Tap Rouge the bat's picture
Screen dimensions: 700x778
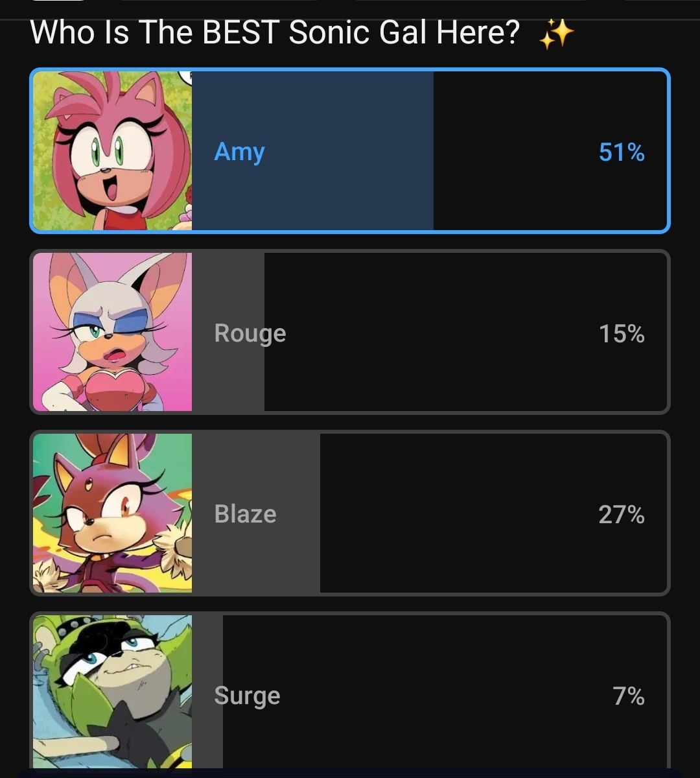(x=113, y=332)
